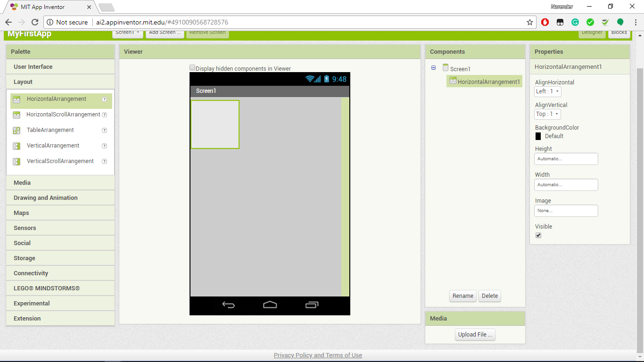Open the Grammarly extension icon

click(575, 22)
